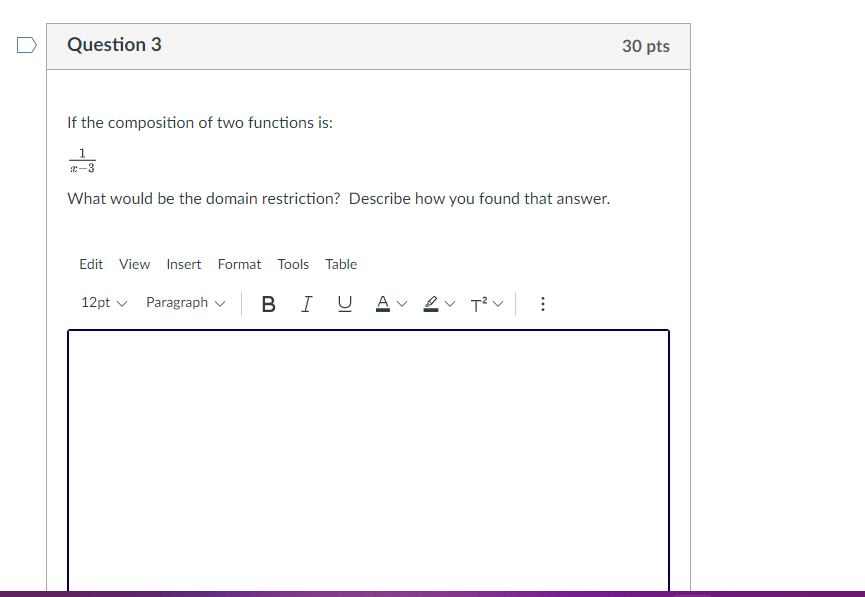The width and height of the screenshot is (865, 597).
Task: Click the question flag icon next to Question 3
Action: coord(25,44)
